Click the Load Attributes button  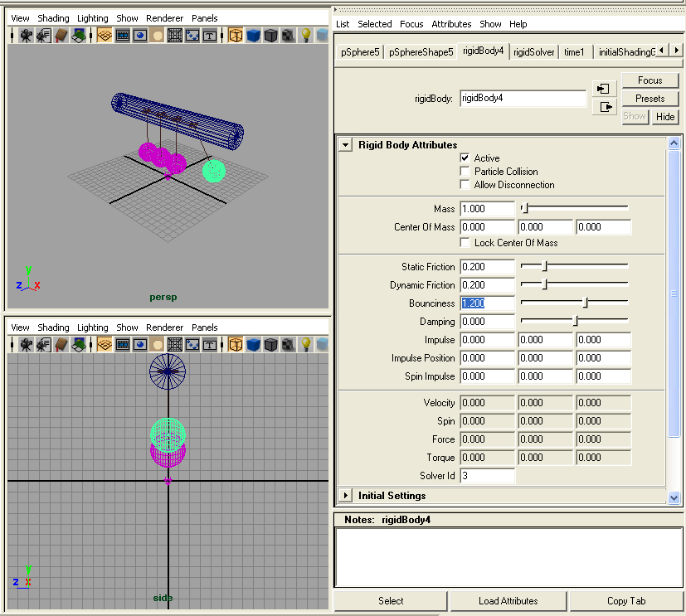508,601
